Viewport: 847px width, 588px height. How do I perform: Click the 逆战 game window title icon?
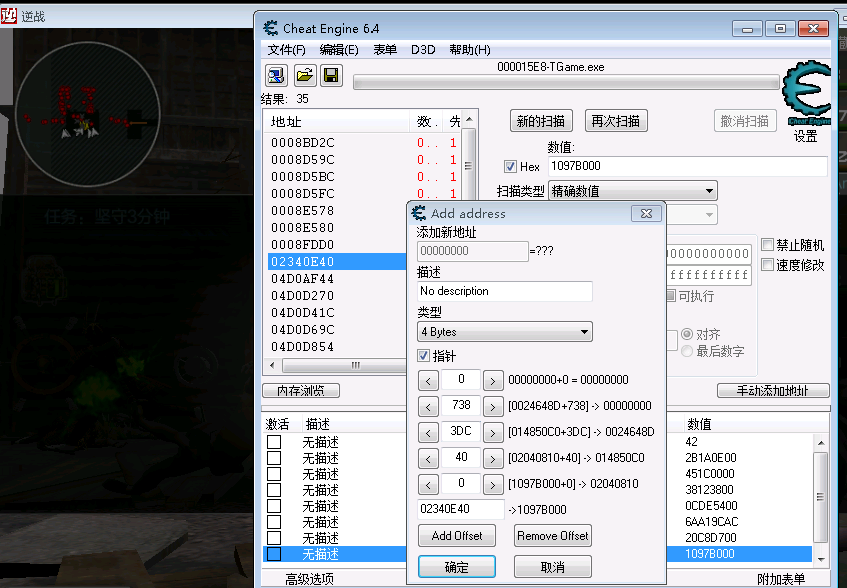pyautogui.click(x=9, y=16)
